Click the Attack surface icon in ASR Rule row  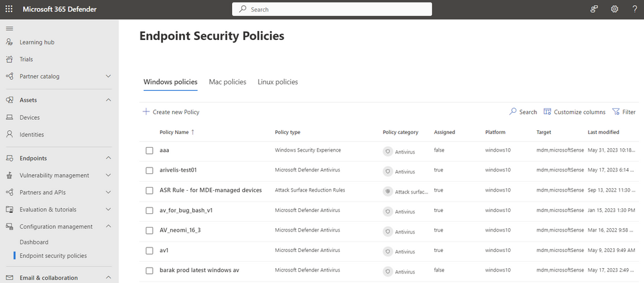(387, 191)
